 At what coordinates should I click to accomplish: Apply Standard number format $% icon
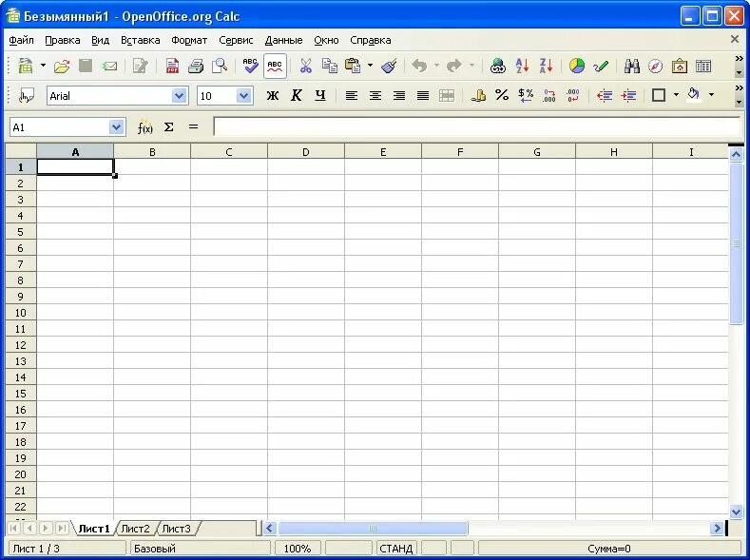526,96
